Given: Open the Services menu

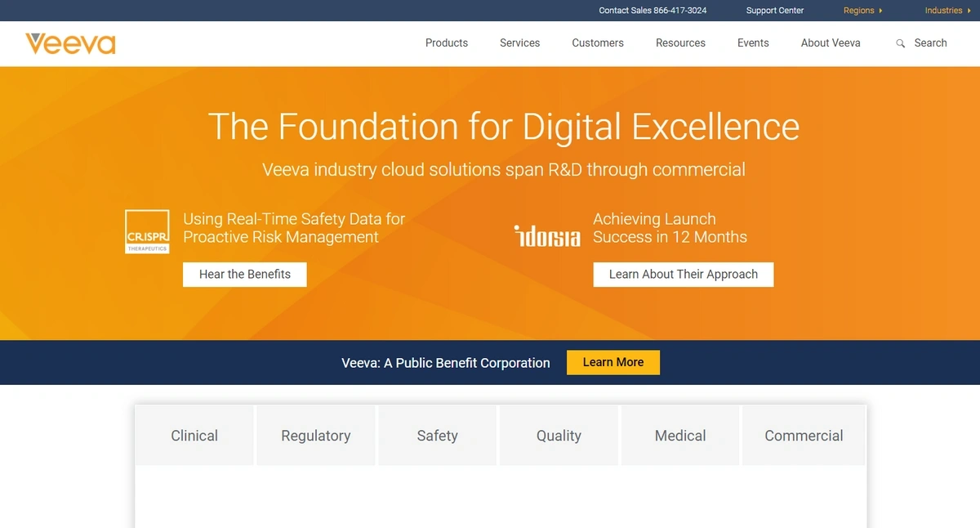Looking at the screenshot, I should [x=520, y=43].
